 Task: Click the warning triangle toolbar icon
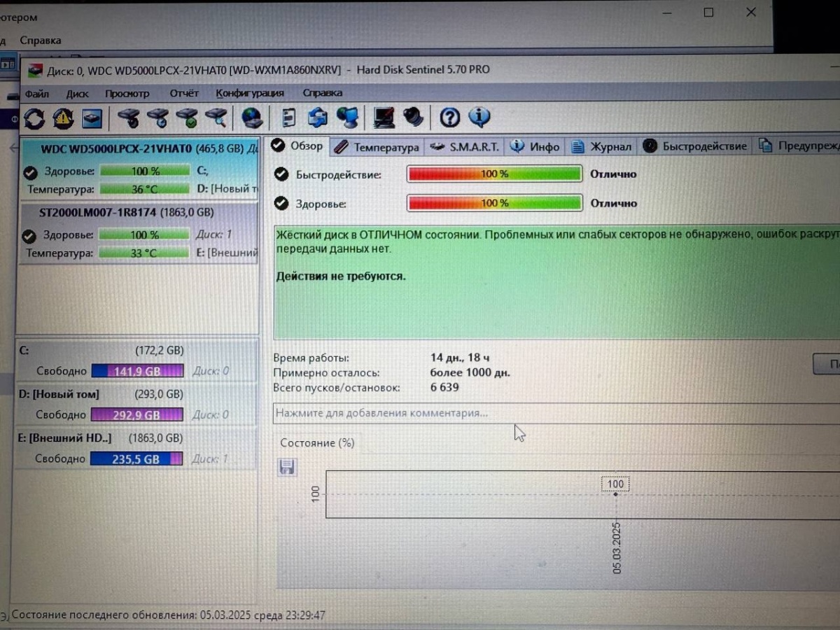[63, 118]
